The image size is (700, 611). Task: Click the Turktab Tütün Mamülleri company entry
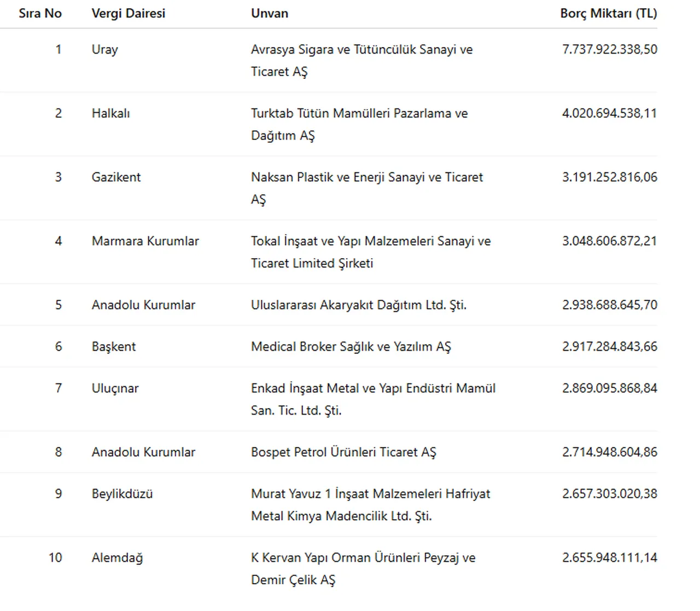(359, 114)
